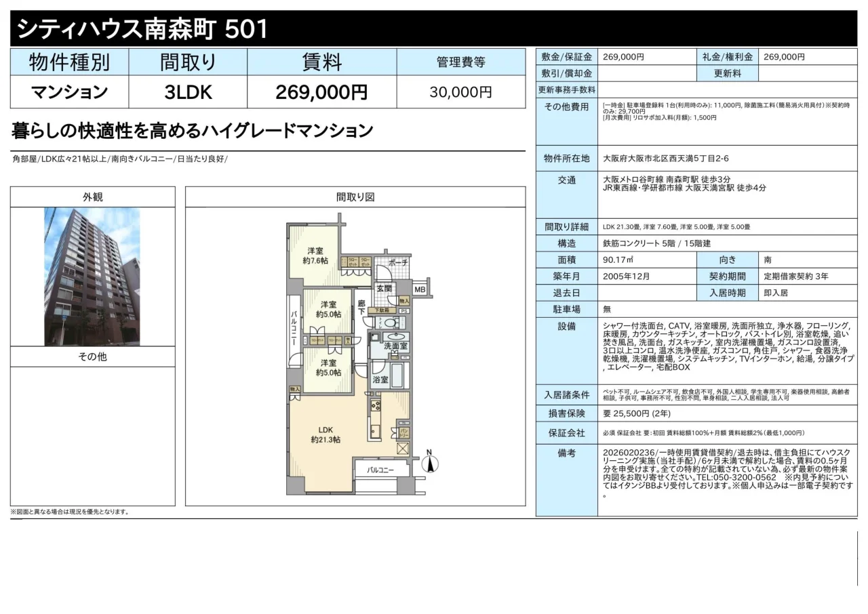Select the "更新料" label

(728, 74)
